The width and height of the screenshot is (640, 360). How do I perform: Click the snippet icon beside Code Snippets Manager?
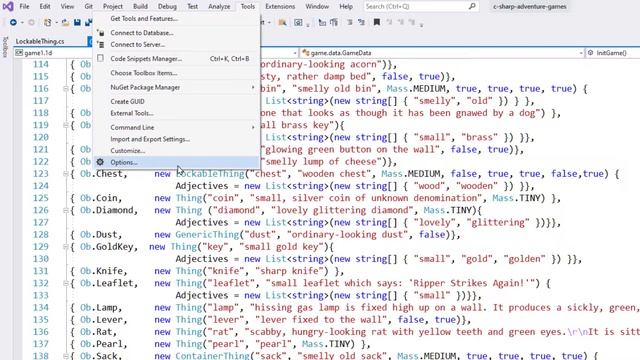(100, 58)
